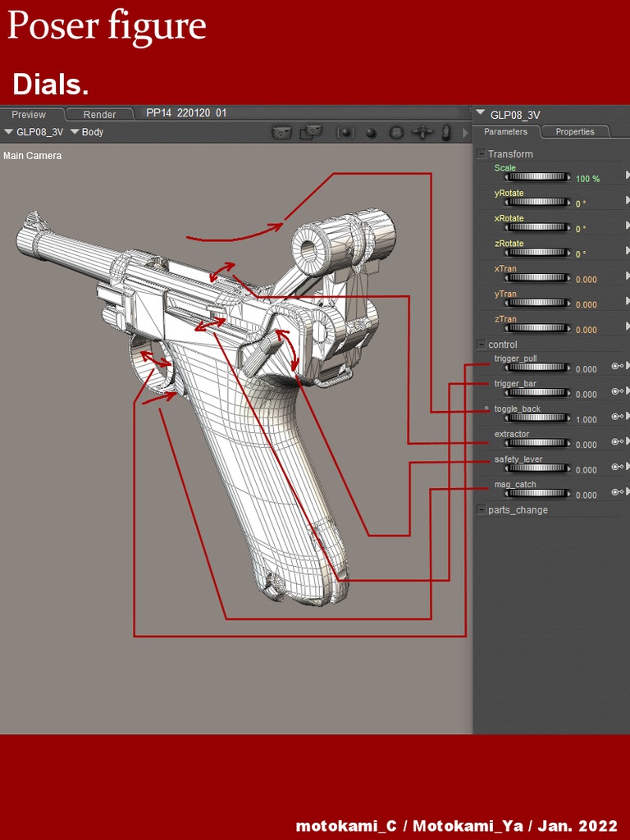Expand hidden preview toolbar items arrow
This screenshot has height=840, width=630.
tap(465, 133)
